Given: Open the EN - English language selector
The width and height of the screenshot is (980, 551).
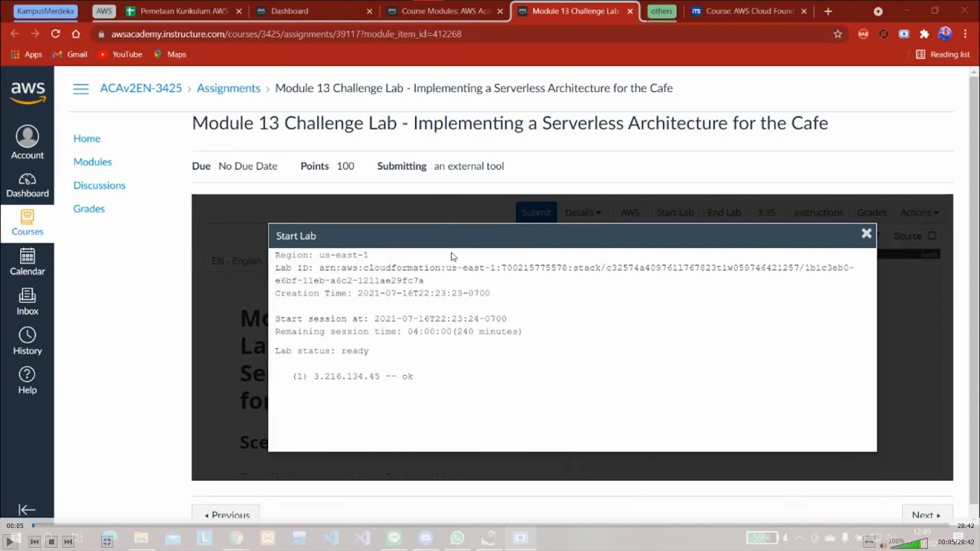Looking at the screenshot, I should click(x=236, y=261).
